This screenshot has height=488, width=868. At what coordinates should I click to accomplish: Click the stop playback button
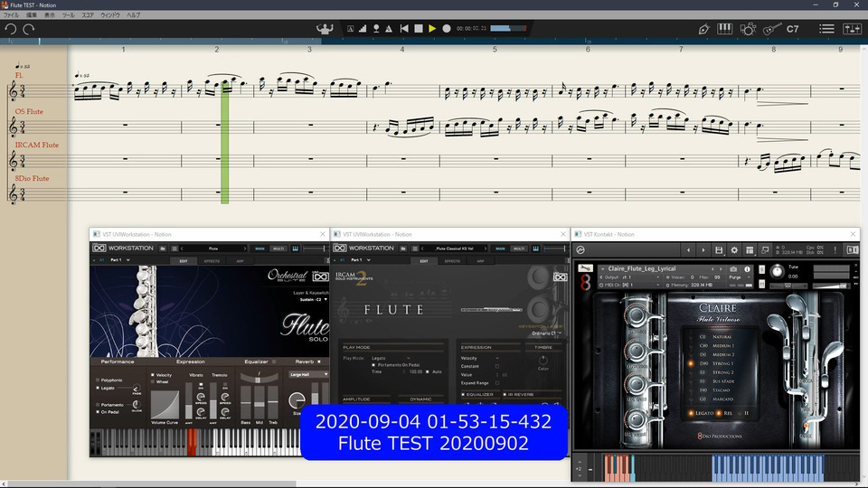click(419, 29)
